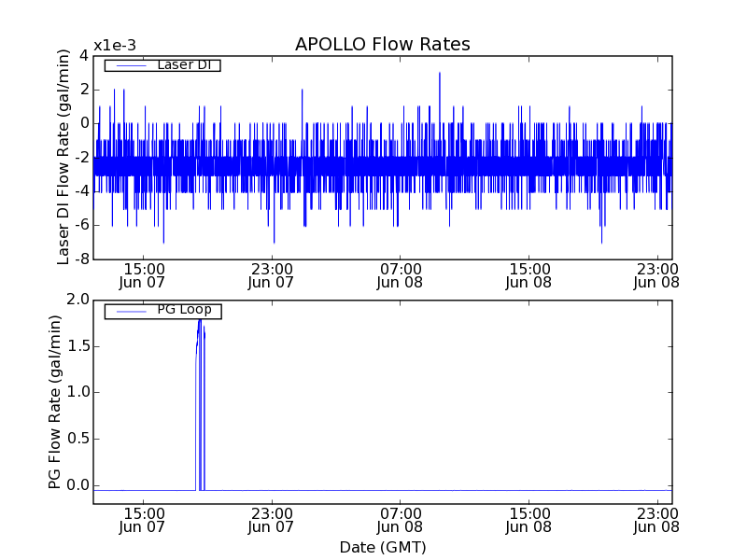The image size is (747, 560).
Task: Click the tallest Laser DI spike reaching 3
Action: [x=439, y=74]
